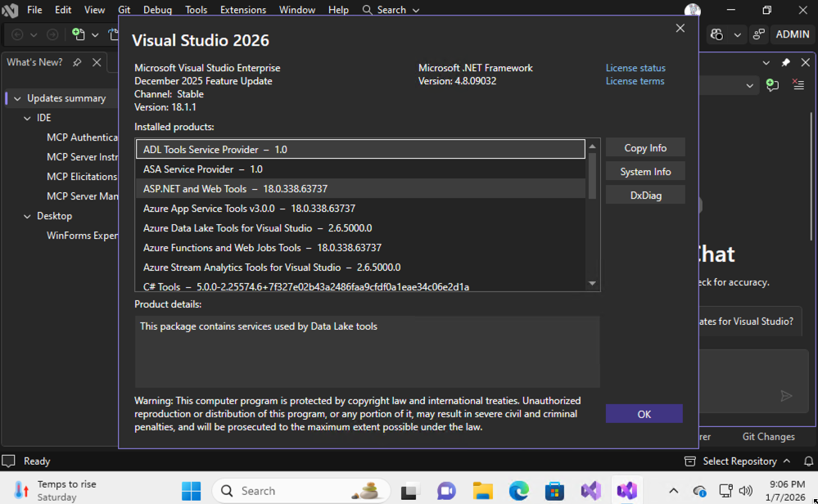
Task: Collapse the IDE tree section
Action: (x=27, y=118)
